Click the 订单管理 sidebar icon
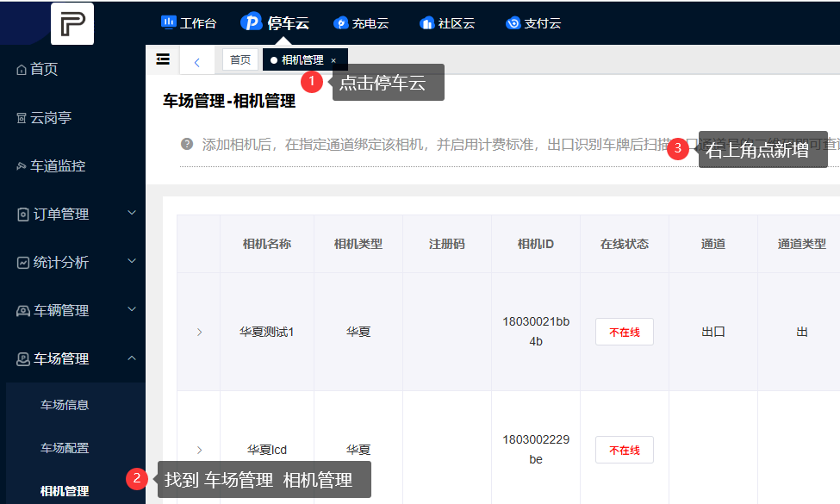Screen dimensions: 840x504 23,215
